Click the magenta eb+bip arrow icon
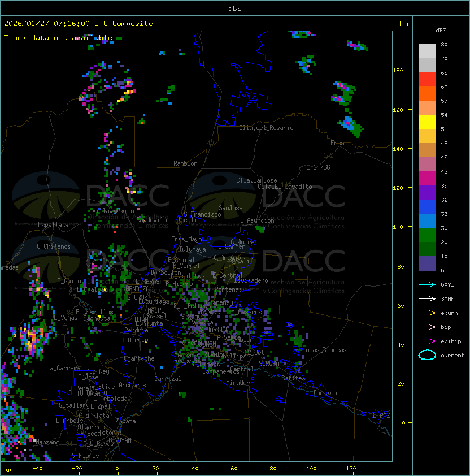Viewport: 470px width, 476px height. [427, 341]
